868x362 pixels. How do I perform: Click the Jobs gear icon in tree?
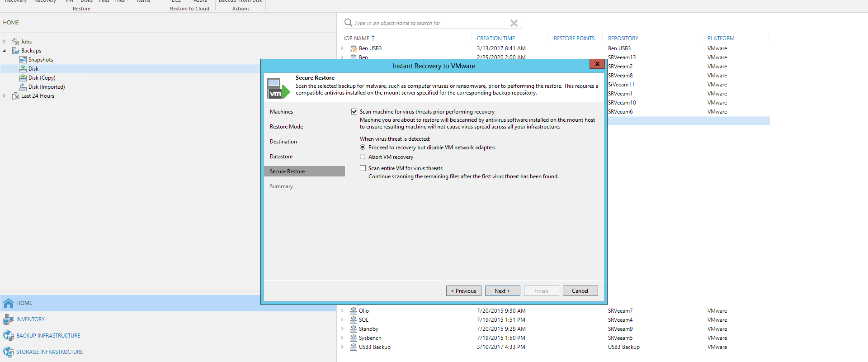click(16, 42)
